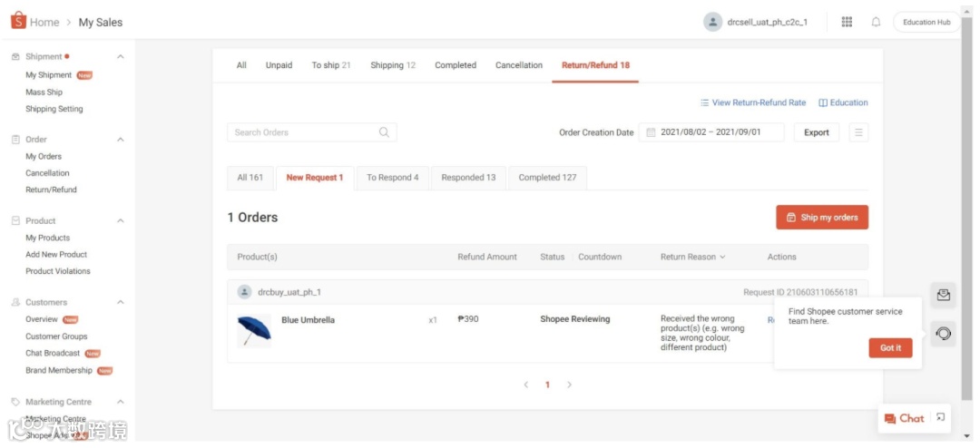Open My Orders in sidebar

coord(44,156)
